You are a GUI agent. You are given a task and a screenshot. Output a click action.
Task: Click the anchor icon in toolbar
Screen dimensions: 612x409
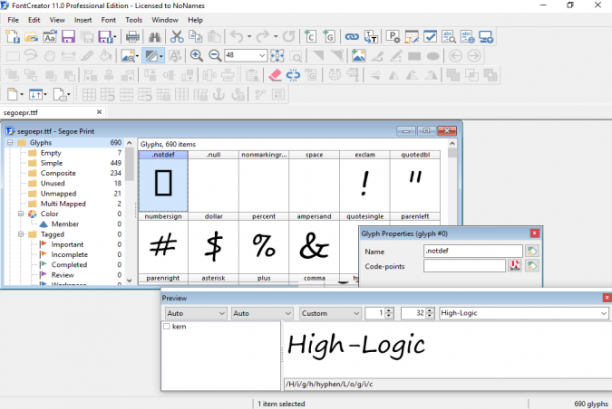(x=219, y=94)
